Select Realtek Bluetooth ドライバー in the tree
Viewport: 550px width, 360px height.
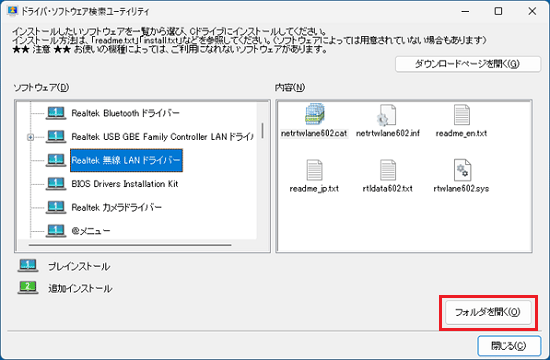click(125, 113)
